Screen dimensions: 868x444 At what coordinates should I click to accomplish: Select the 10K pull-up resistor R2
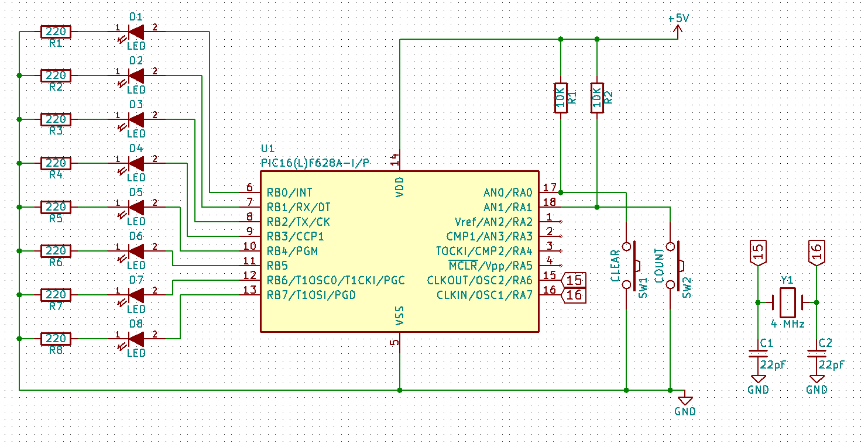coord(597,98)
